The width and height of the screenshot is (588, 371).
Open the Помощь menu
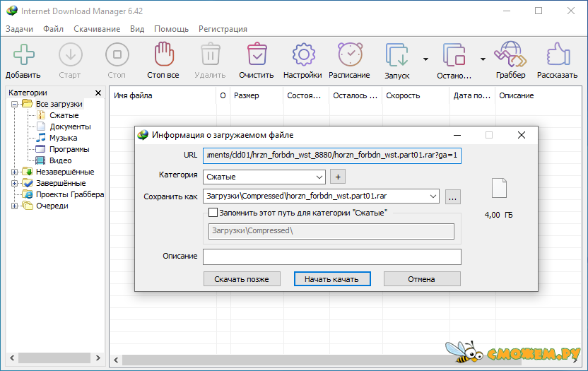click(171, 29)
